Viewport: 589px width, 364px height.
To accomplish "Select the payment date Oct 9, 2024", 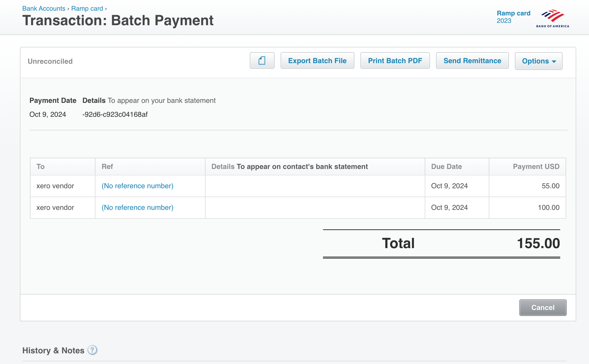I will [x=48, y=114].
